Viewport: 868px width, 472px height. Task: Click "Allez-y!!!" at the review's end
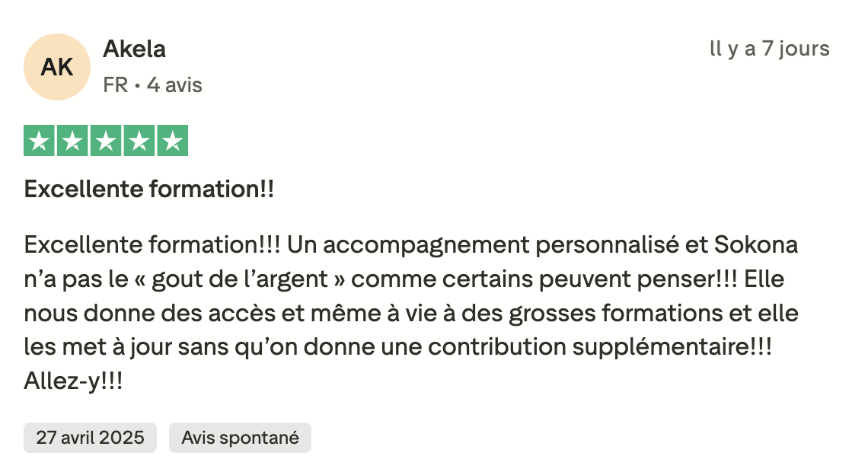pos(73,381)
